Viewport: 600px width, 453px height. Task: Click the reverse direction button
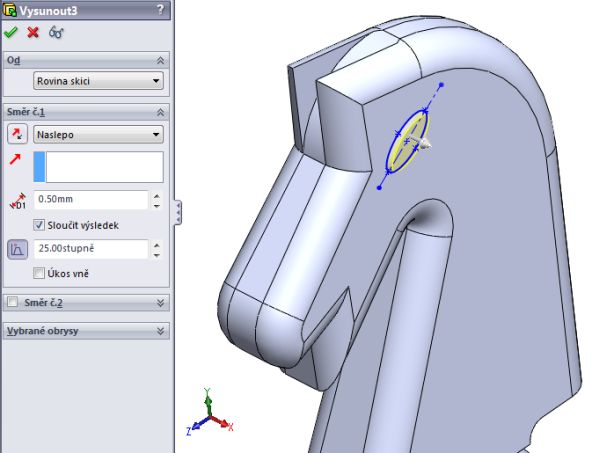(x=17, y=134)
